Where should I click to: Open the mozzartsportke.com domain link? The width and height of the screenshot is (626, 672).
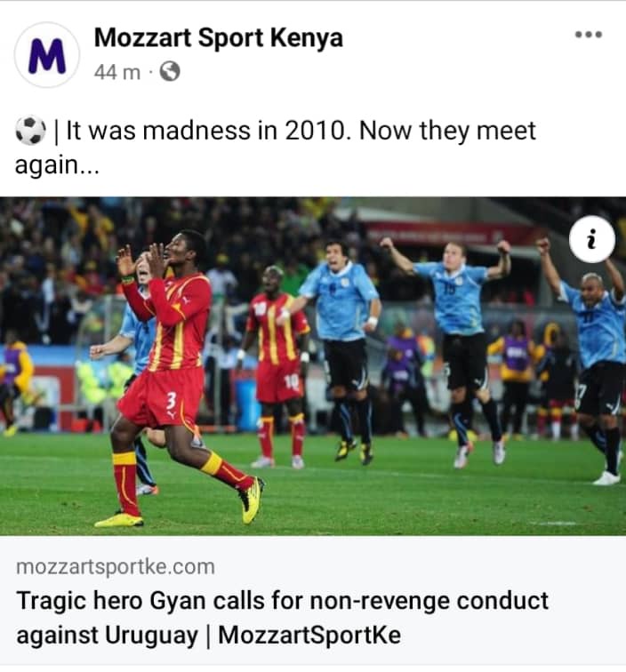[x=116, y=566]
